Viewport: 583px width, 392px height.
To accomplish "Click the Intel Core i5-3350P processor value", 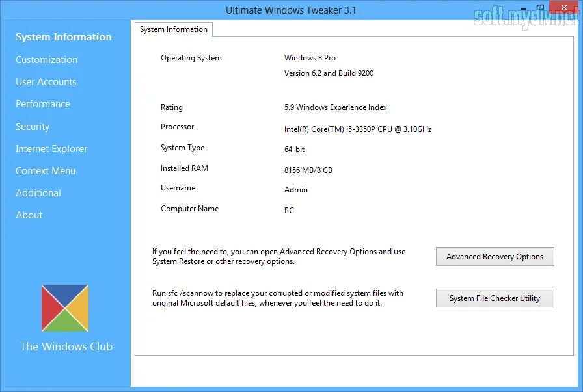I will [358, 129].
